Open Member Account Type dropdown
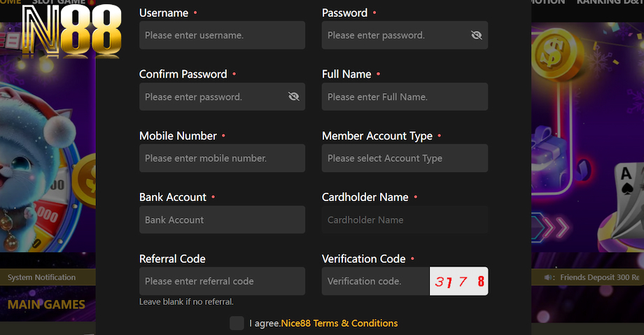 tap(405, 158)
